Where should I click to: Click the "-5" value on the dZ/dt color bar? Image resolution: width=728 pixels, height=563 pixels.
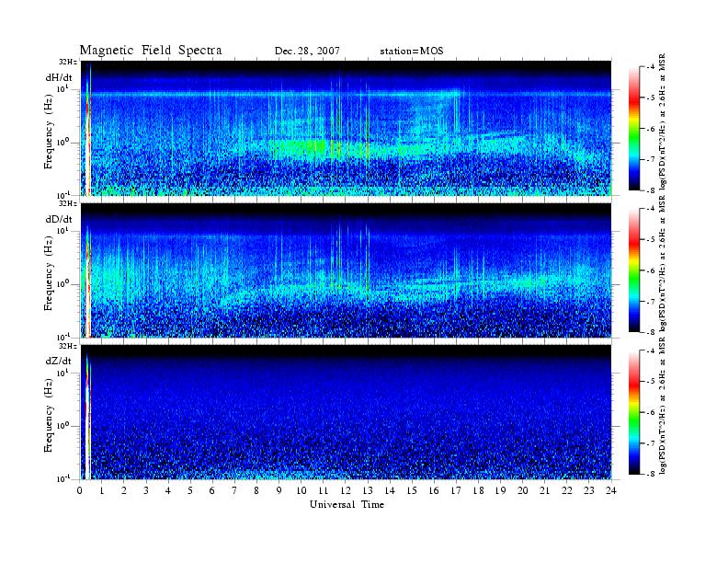652,382
